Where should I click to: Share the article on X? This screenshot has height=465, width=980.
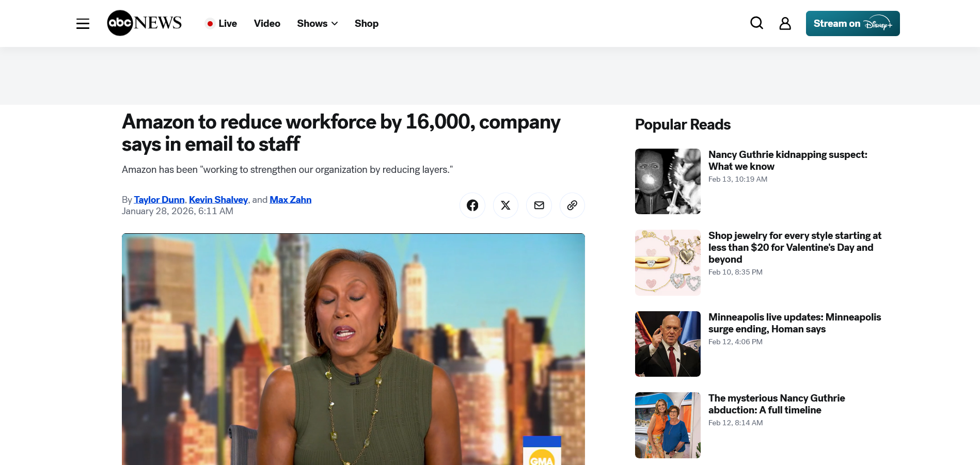tap(505, 205)
